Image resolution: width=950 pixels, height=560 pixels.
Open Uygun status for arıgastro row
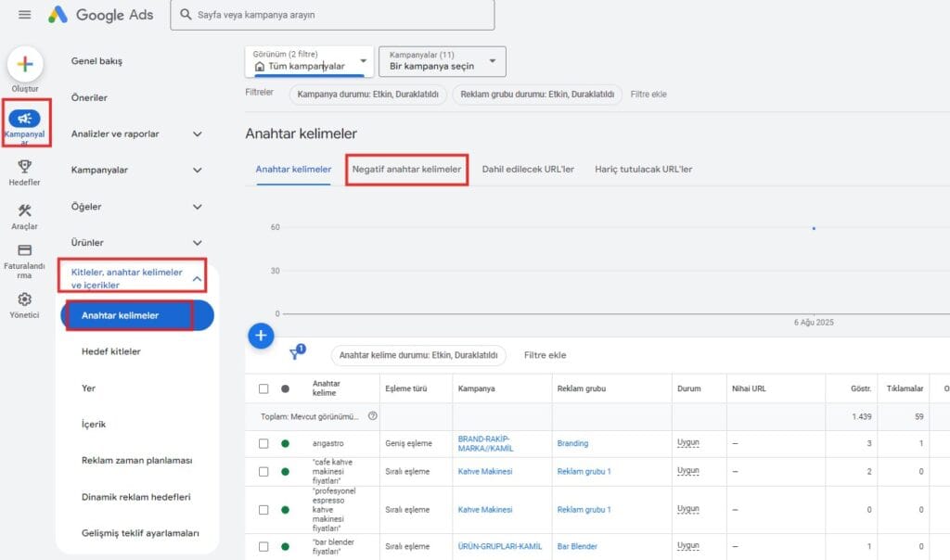(x=688, y=443)
